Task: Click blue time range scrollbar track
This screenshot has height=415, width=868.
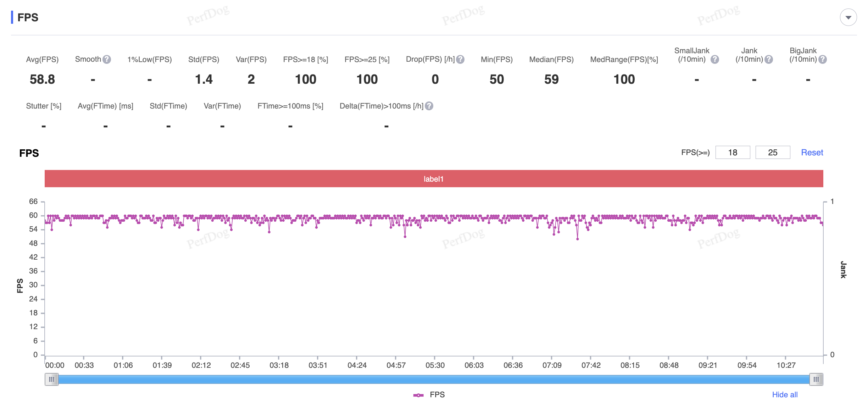Action: [434, 380]
